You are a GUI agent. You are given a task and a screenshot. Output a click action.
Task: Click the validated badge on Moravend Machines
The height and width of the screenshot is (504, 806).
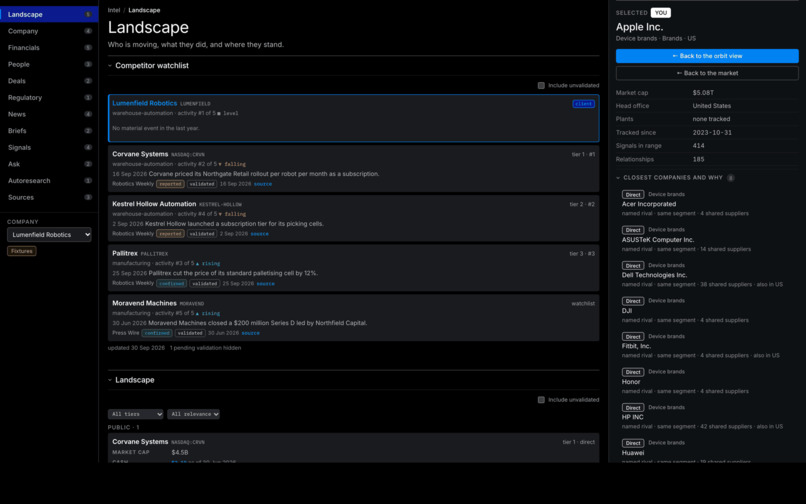[x=190, y=333]
